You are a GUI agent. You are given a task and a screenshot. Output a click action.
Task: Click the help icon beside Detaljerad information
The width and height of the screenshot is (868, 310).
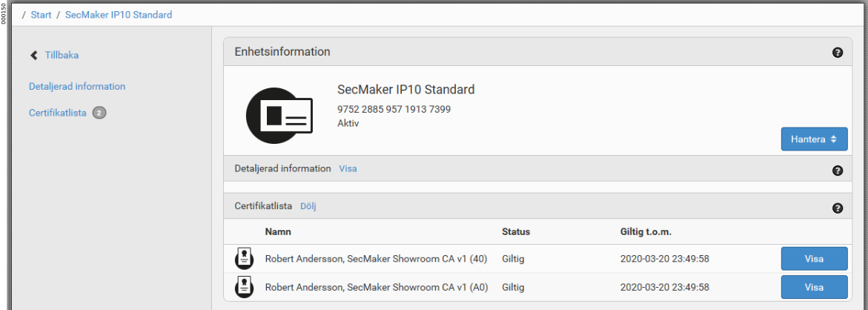(x=838, y=171)
